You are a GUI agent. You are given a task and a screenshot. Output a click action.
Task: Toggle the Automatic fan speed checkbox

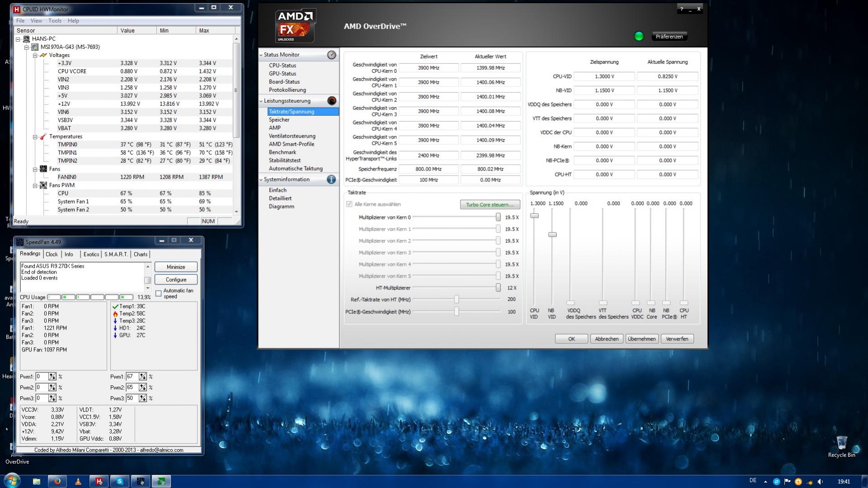159,294
